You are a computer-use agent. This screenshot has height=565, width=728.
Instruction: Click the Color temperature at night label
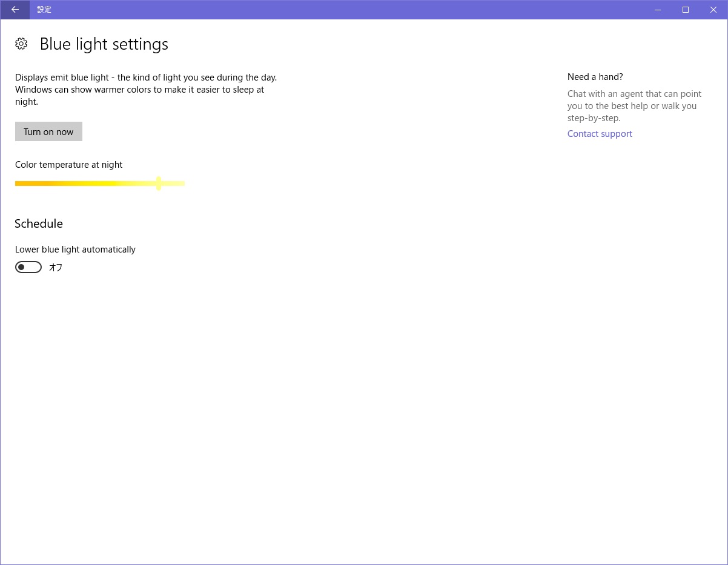[x=69, y=165]
